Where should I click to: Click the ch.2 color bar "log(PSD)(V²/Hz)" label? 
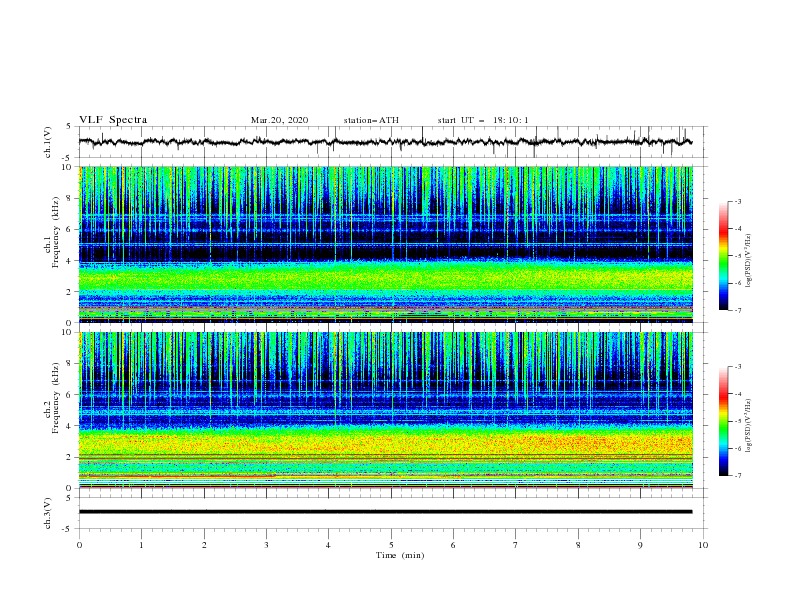[x=748, y=426]
